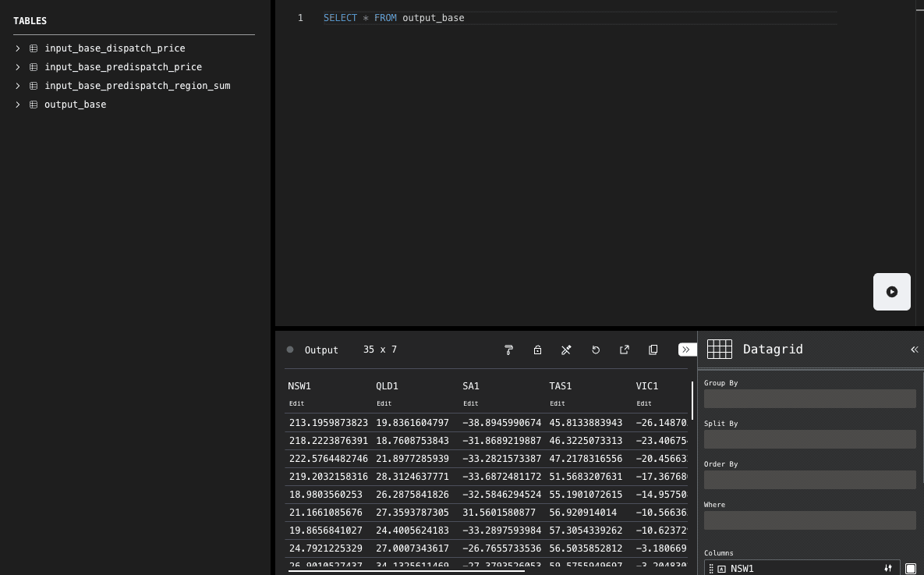Expand the input_base_dispatch_price table

(17, 48)
